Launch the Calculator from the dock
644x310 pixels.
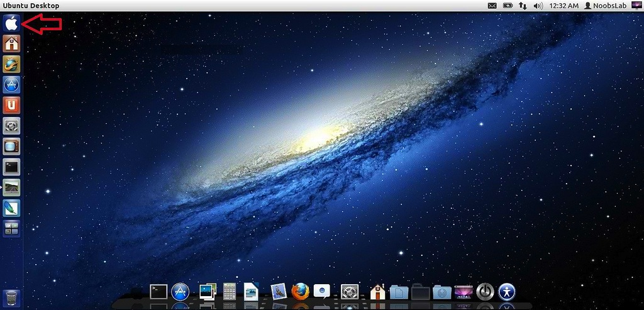229,292
